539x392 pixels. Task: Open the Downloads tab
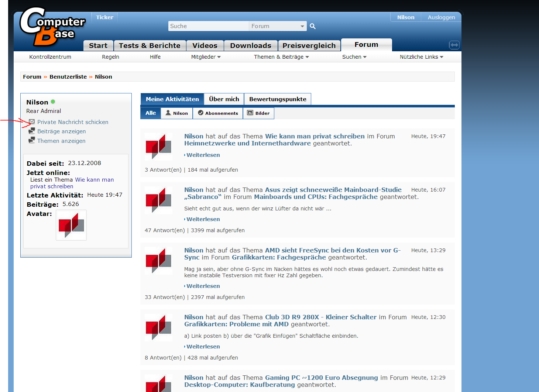tap(251, 45)
